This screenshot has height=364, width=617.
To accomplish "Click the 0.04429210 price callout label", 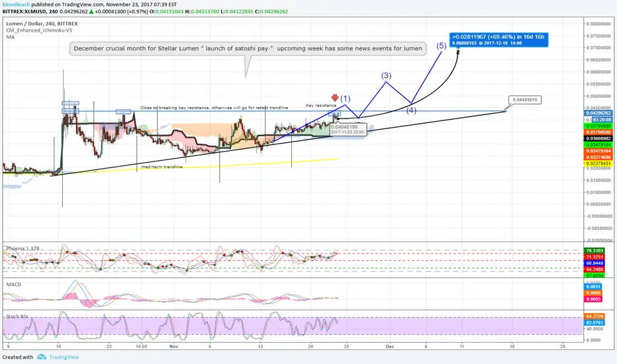I will pyautogui.click(x=525, y=100).
